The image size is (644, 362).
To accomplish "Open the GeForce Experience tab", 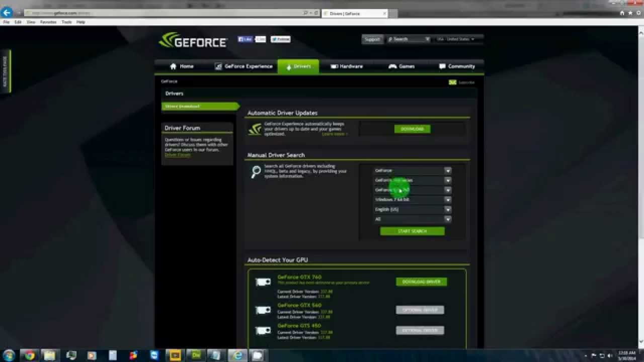I will tap(244, 66).
